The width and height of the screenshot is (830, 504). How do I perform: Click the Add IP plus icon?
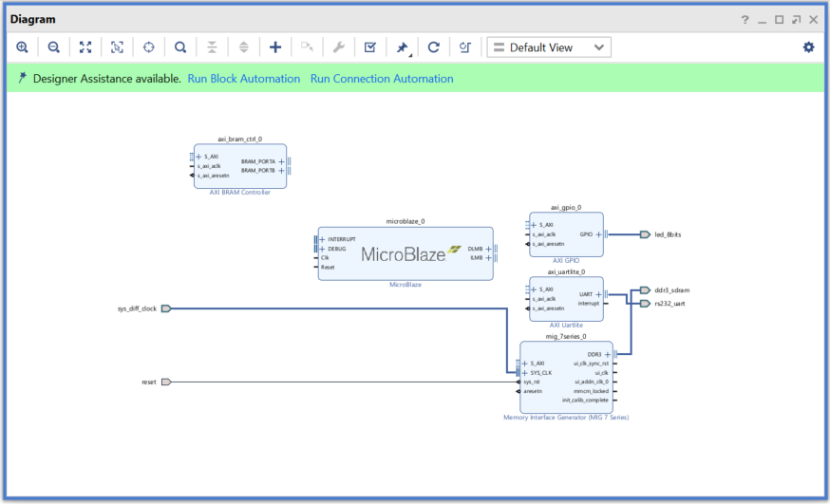tap(275, 47)
